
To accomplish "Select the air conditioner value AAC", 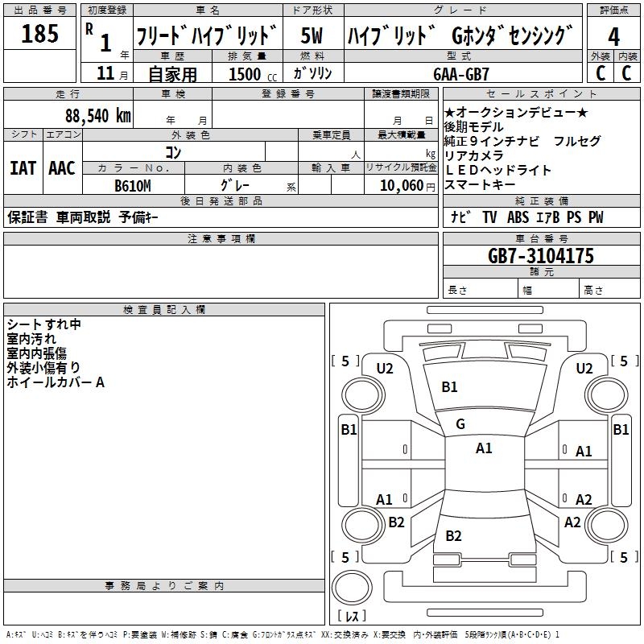I will coord(62,168).
